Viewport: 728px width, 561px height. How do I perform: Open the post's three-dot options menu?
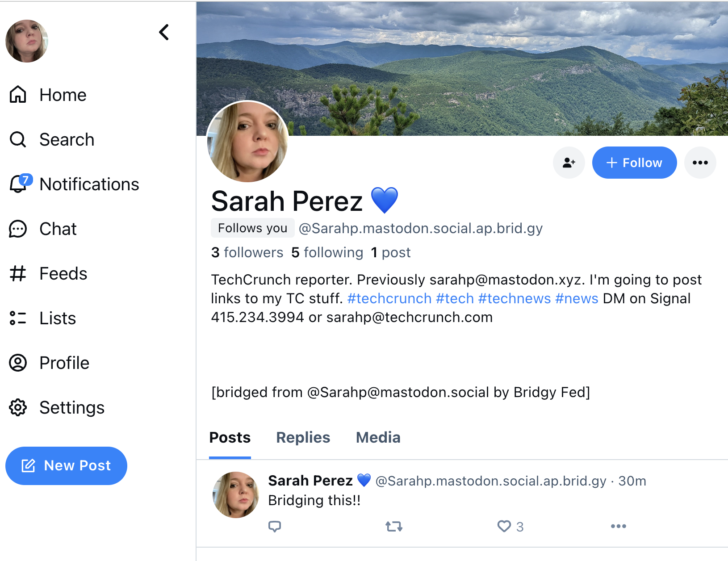(x=619, y=526)
